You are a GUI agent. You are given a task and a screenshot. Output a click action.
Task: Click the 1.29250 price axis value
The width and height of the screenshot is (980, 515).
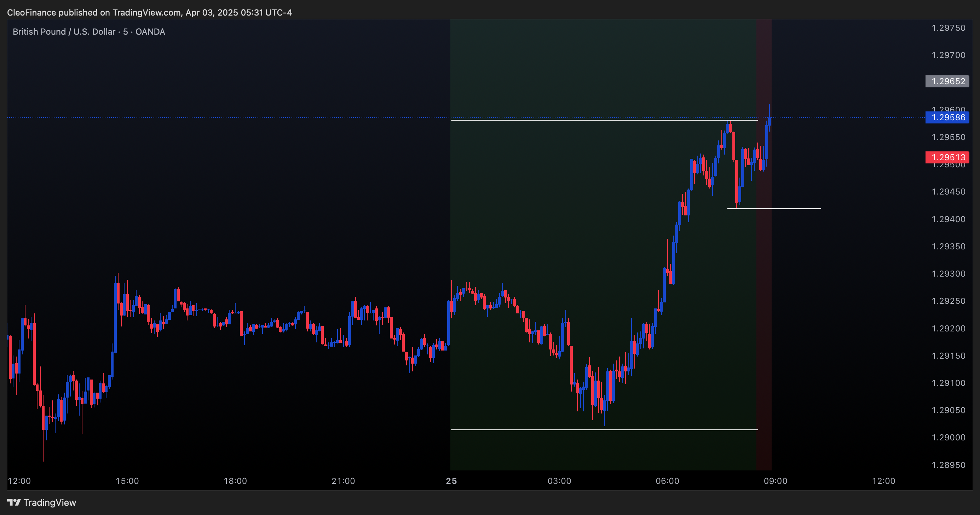948,301
